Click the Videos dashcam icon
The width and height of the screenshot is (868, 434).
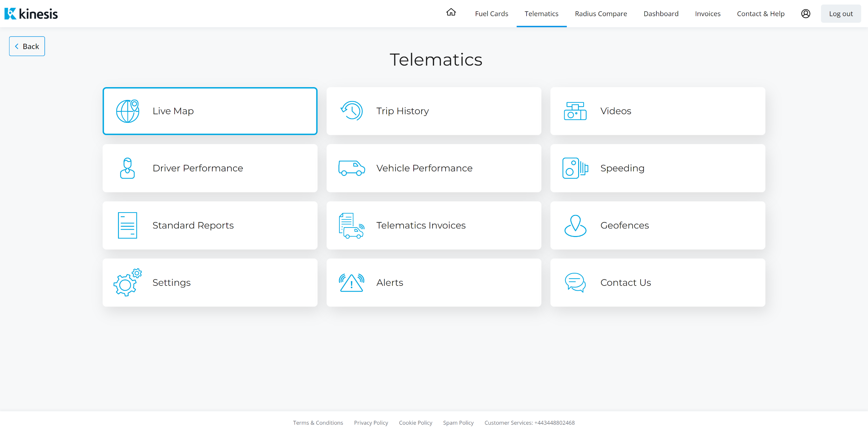click(575, 111)
